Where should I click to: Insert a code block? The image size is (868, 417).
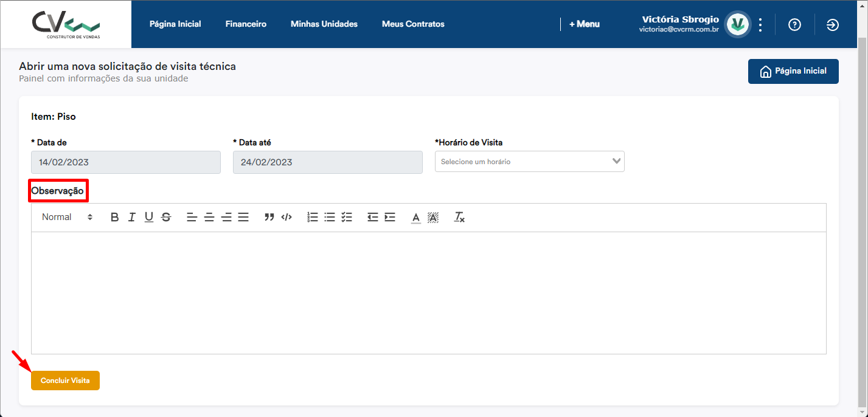tap(286, 217)
